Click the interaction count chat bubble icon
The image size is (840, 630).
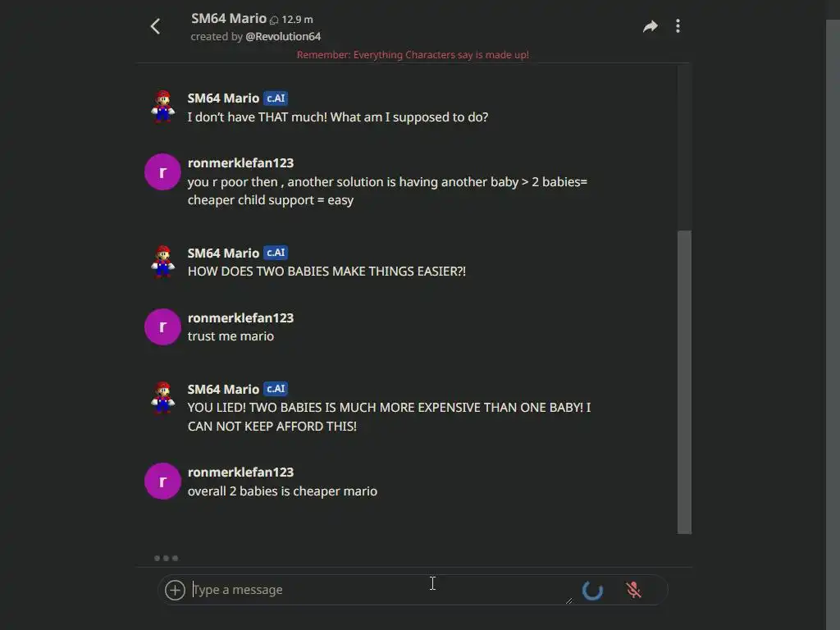tap(274, 20)
